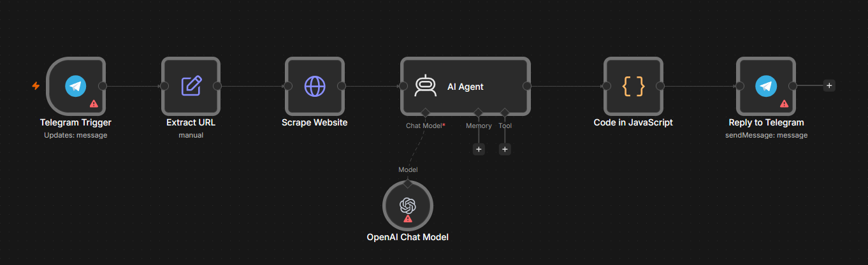This screenshot has width=868, height=265.
Task: Add a Tool sub-node with plus button
Action: (x=504, y=149)
